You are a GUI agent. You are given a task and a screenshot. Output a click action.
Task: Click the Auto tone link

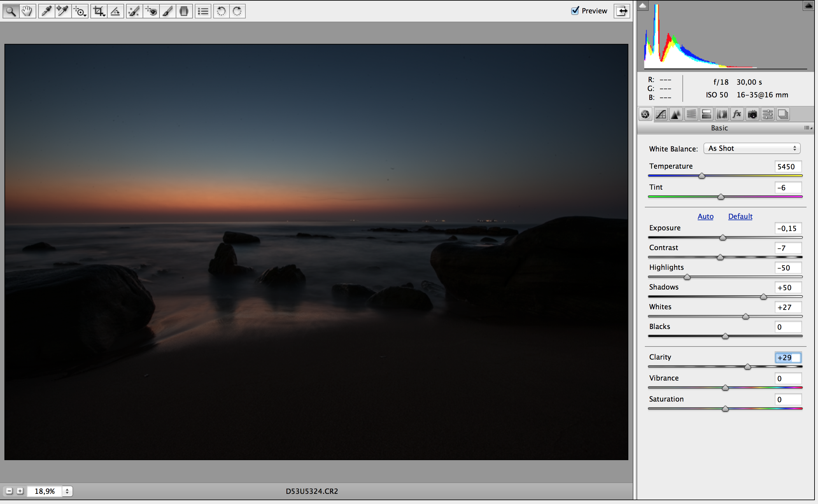coord(705,216)
